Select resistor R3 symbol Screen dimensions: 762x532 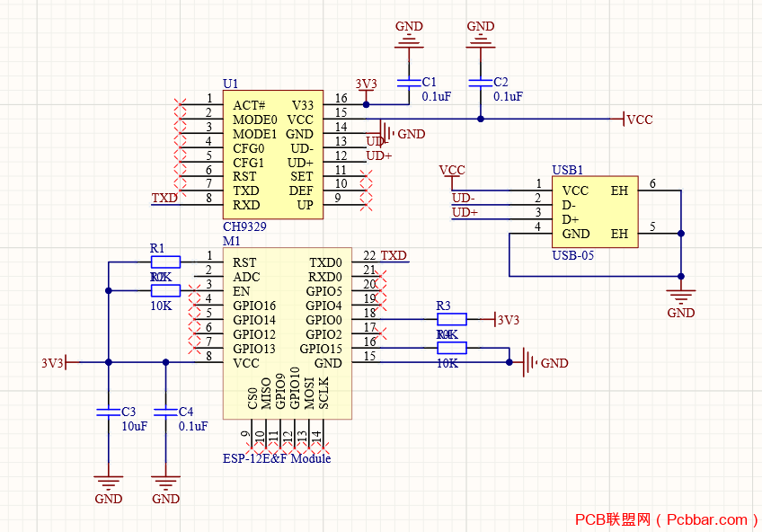click(452, 319)
